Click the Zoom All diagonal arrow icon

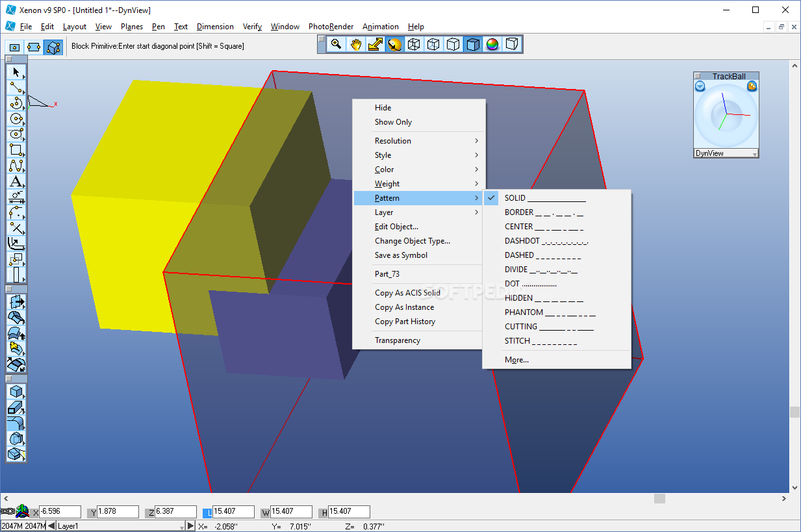point(375,44)
